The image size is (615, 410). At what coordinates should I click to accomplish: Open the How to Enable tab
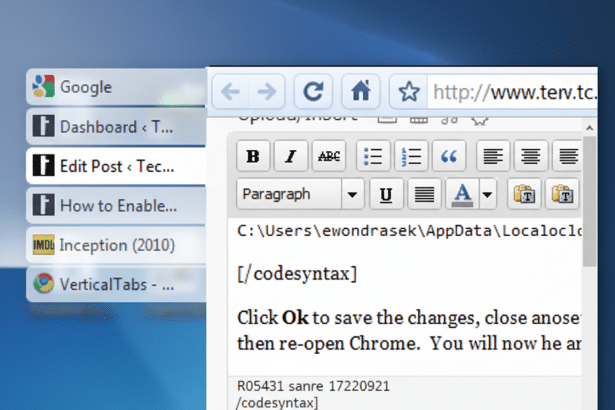point(116,206)
